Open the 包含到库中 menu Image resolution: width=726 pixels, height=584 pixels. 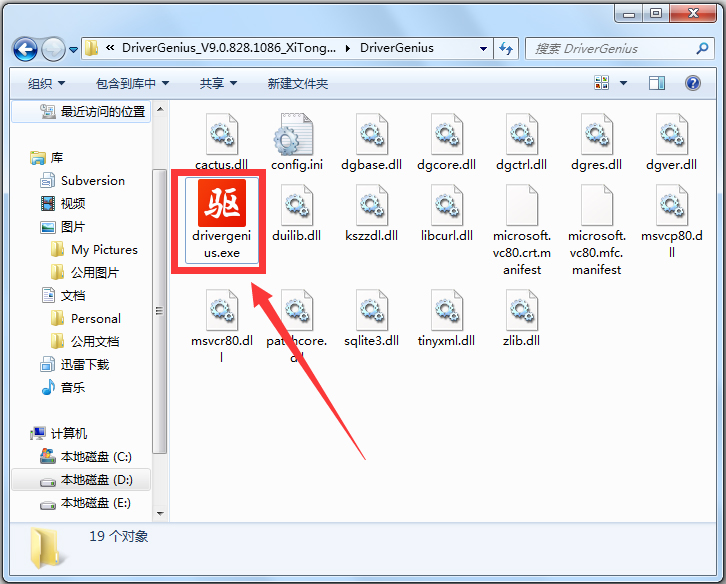[132, 83]
